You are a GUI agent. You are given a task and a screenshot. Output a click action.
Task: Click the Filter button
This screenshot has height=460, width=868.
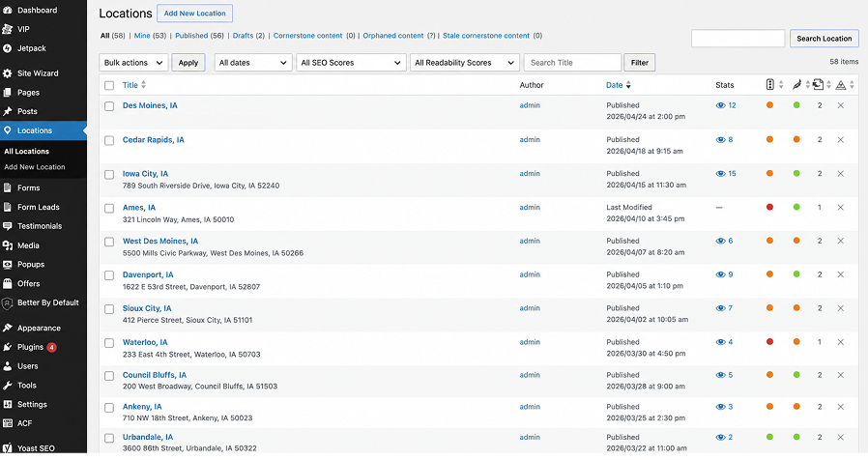click(x=639, y=63)
